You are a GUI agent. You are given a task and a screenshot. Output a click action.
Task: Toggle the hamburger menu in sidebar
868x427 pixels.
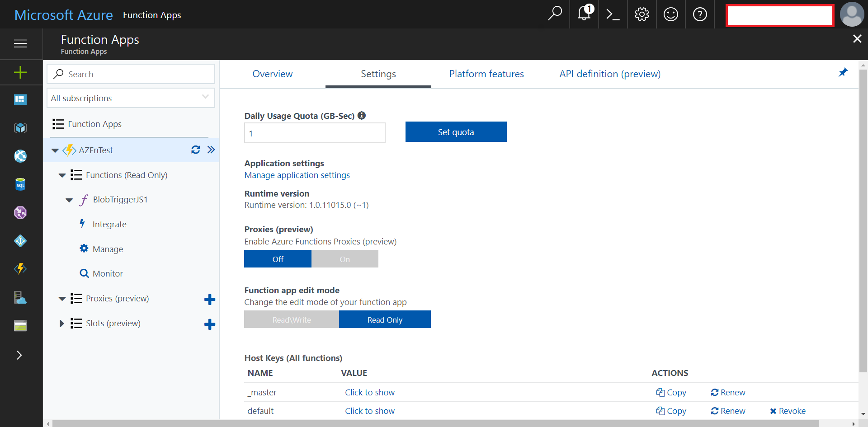click(x=20, y=43)
